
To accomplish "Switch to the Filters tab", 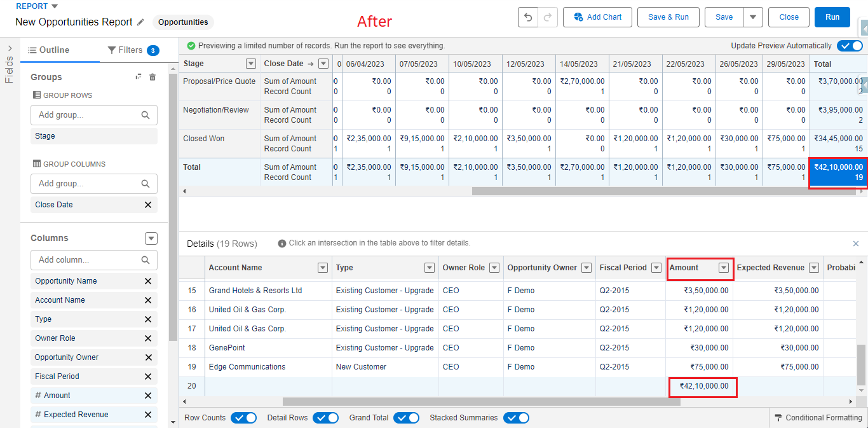I will pos(132,50).
